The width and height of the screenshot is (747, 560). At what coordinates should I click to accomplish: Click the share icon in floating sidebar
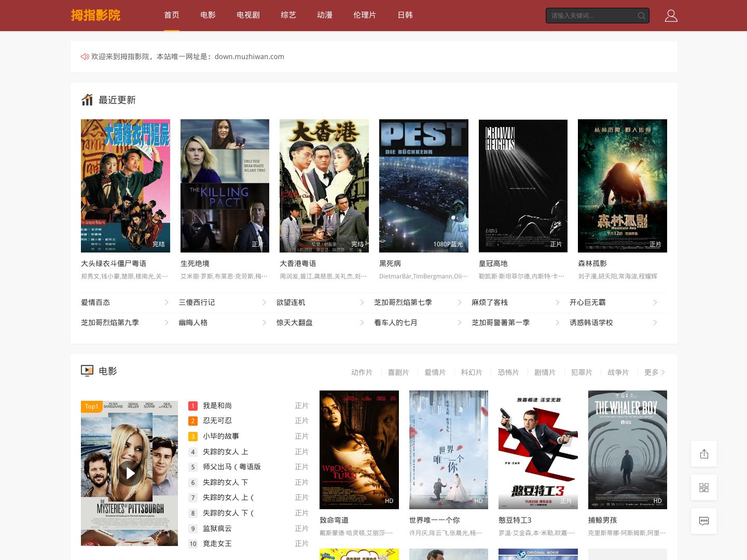tap(704, 454)
